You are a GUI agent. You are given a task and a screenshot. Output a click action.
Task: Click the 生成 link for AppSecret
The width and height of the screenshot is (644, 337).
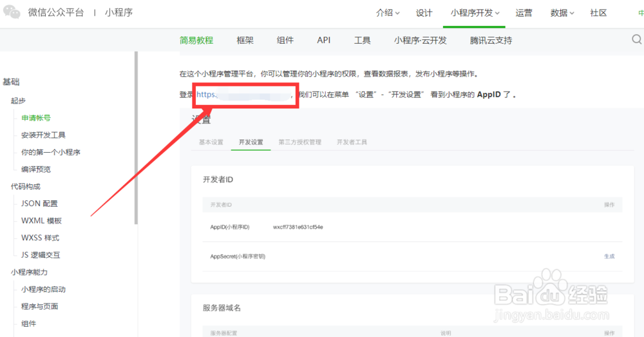[609, 256]
